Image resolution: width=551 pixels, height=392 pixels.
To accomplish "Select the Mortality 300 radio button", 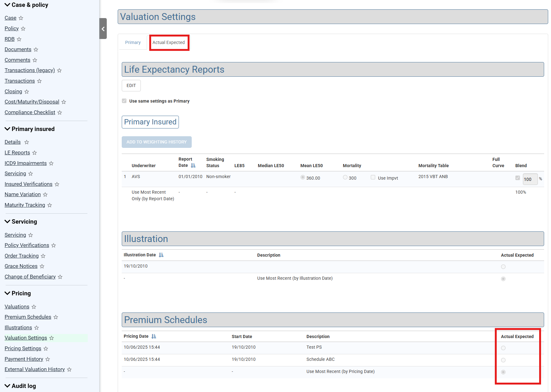I will [345, 177].
